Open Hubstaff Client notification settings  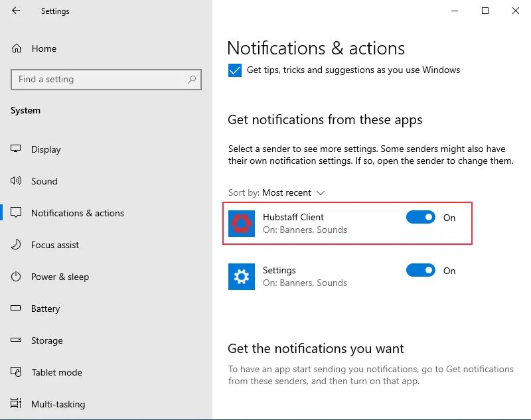point(347,224)
